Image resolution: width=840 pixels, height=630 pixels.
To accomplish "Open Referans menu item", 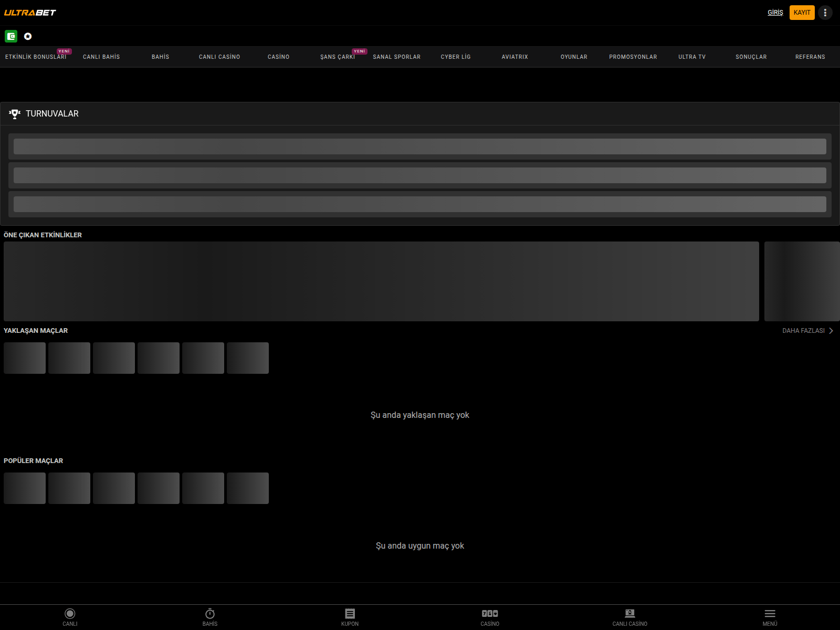I will [x=810, y=57].
